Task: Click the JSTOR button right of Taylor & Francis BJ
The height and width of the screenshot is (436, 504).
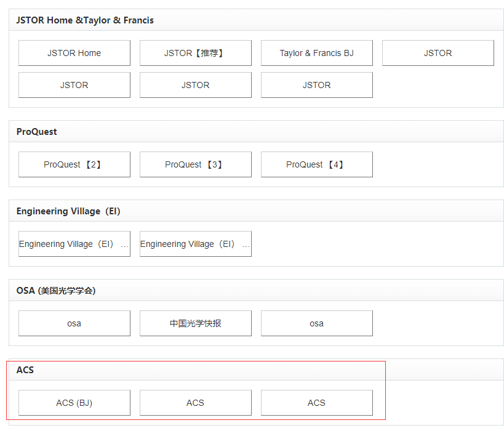Action: tap(438, 53)
